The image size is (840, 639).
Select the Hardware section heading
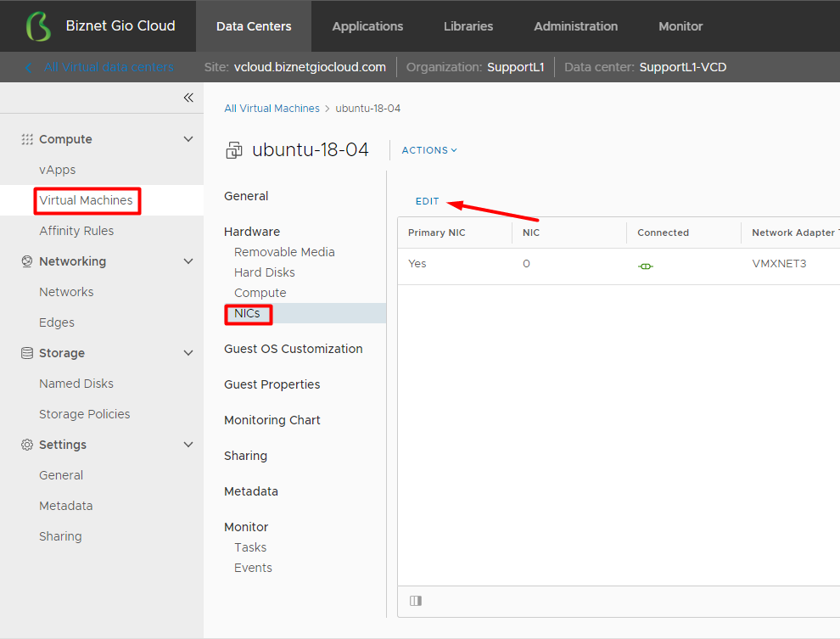252,232
